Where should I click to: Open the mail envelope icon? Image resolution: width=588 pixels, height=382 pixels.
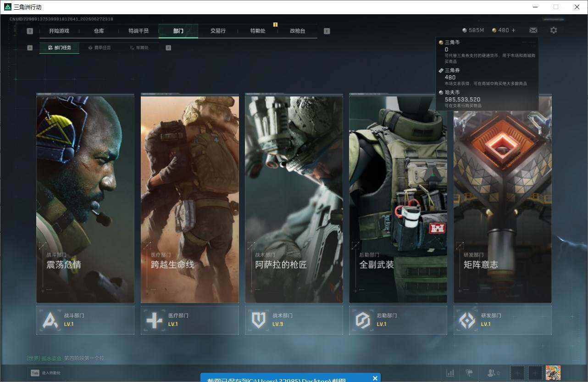533,30
